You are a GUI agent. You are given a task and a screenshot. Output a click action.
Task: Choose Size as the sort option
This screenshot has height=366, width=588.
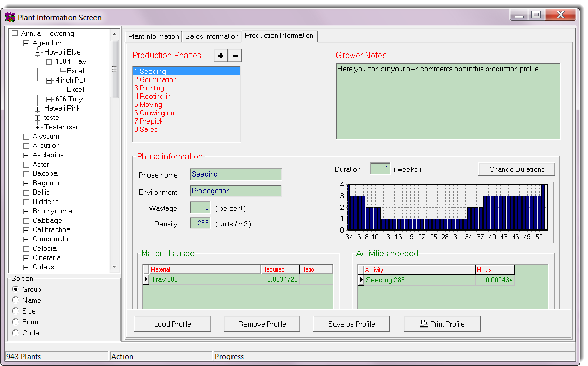[16, 311]
